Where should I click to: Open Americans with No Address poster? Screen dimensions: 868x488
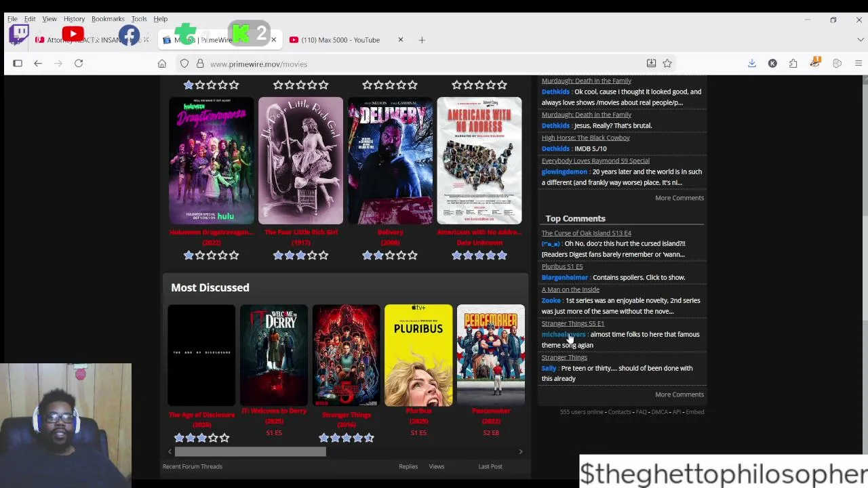[x=479, y=161]
